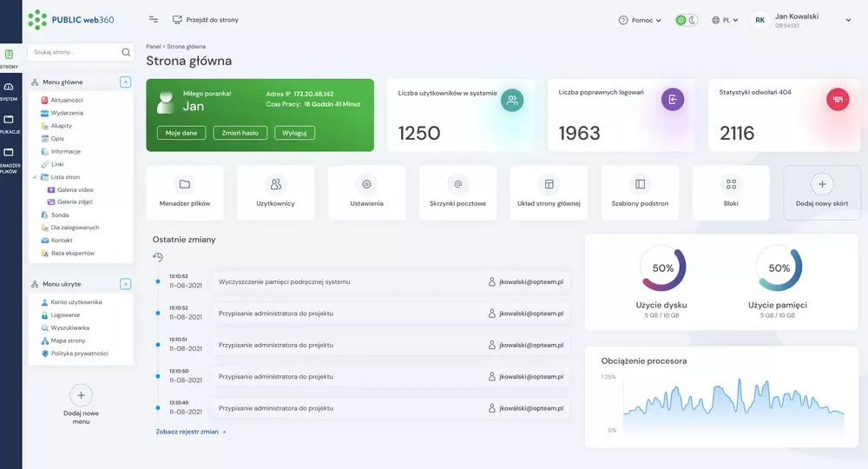This screenshot has width=868, height=469.
Task: Click the Użycie dysku 50% gauge
Action: (663, 268)
